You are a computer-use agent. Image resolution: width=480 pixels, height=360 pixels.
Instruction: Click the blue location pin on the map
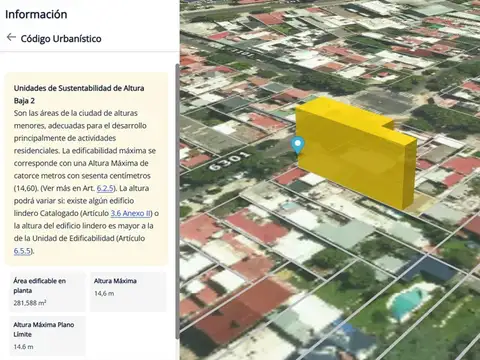click(x=298, y=146)
